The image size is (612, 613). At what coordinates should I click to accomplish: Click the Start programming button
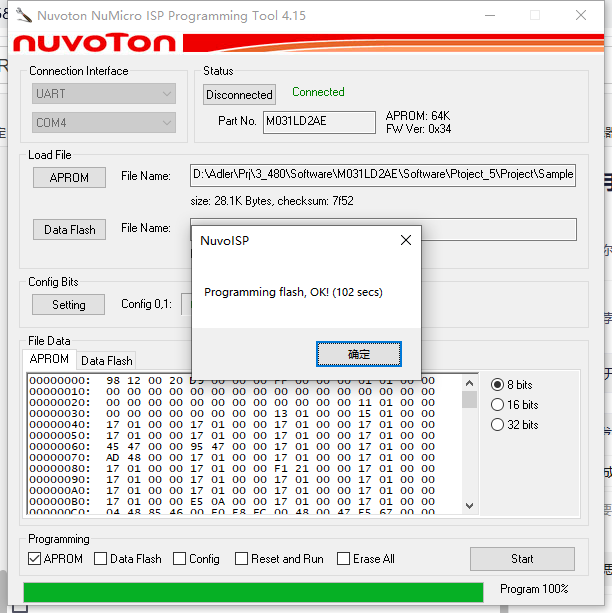pos(522,559)
